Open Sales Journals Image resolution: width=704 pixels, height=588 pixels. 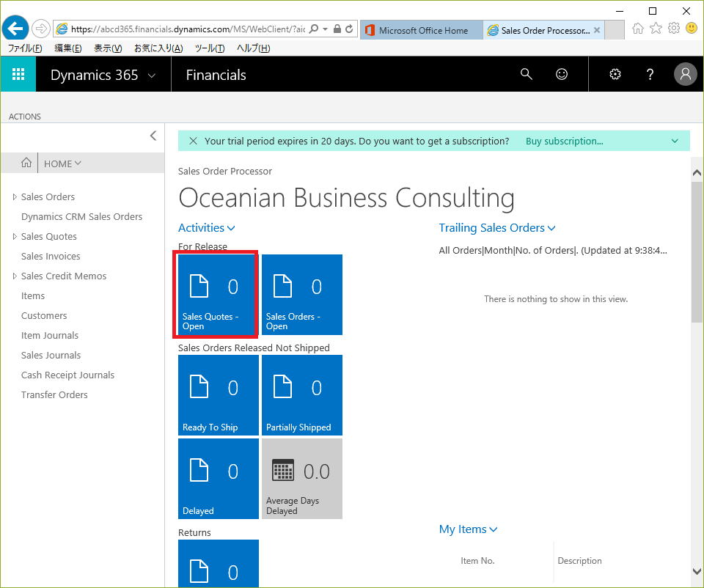pyautogui.click(x=51, y=355)
